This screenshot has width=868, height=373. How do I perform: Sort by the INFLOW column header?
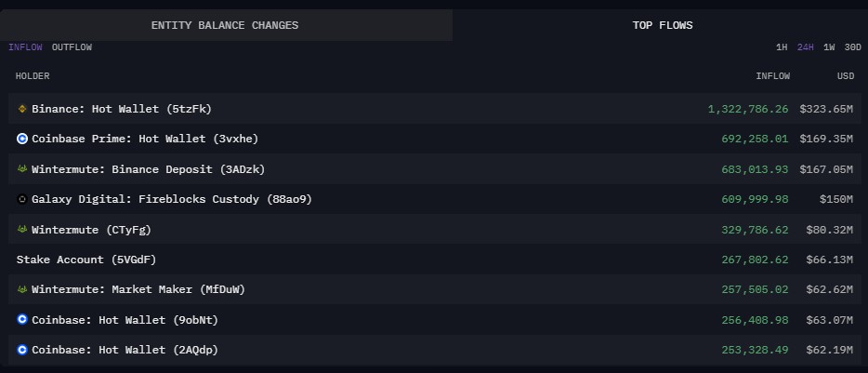[773, 76]
